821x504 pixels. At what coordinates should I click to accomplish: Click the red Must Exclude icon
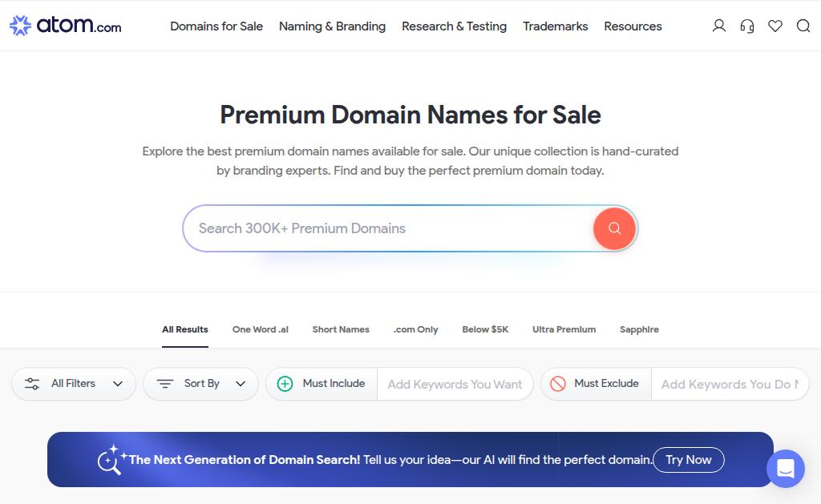click(558, 384)
